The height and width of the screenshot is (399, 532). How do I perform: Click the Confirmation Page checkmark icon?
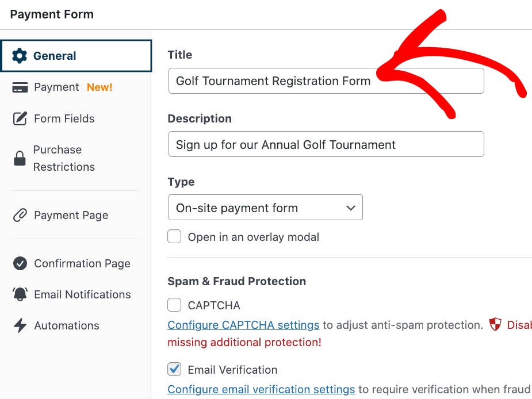[x=20, y=264]
